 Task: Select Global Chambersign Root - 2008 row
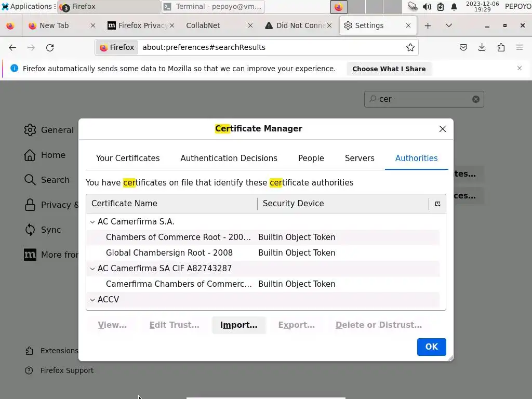click(x=263, y=253)
